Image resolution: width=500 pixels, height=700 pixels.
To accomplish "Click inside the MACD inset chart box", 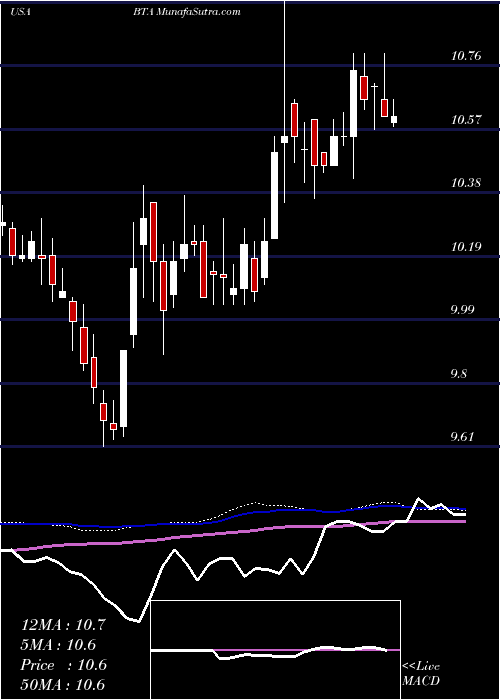I will [x=276, y=650].
